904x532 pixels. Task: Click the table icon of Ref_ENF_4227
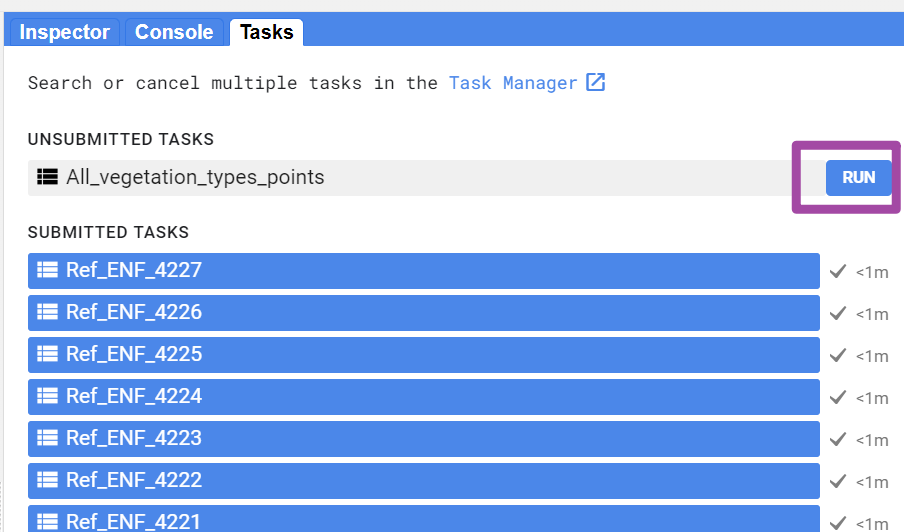pos(47,270)
